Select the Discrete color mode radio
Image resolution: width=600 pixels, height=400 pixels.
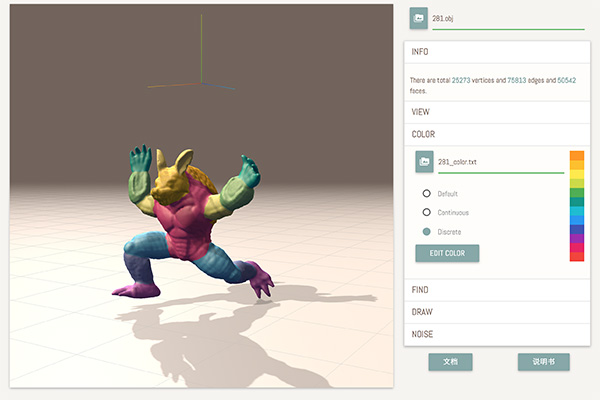pyautogui.click(x=426, y=232)
